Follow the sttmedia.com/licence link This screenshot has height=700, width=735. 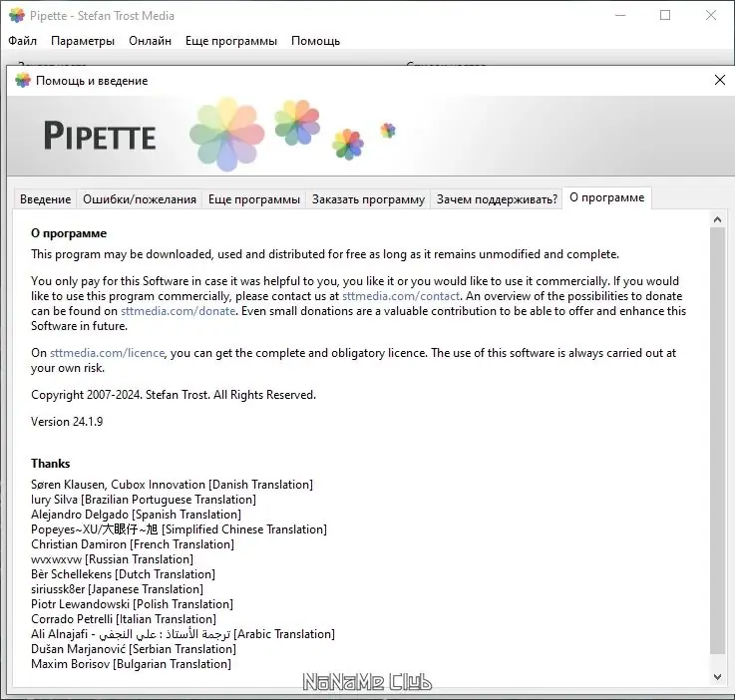click(108, 353)
